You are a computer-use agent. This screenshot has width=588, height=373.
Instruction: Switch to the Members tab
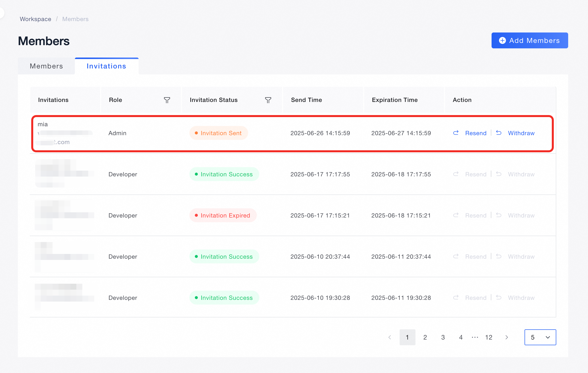pos(46,66)
